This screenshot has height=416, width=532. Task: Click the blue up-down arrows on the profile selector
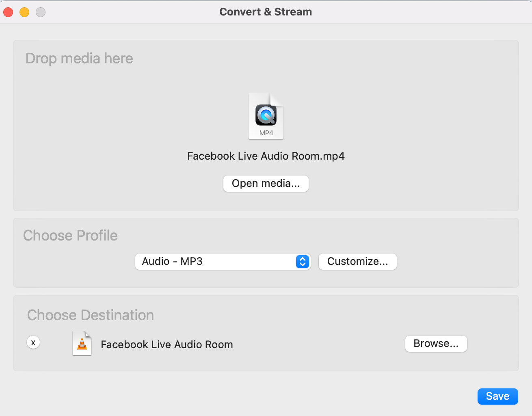coord(303,262)
